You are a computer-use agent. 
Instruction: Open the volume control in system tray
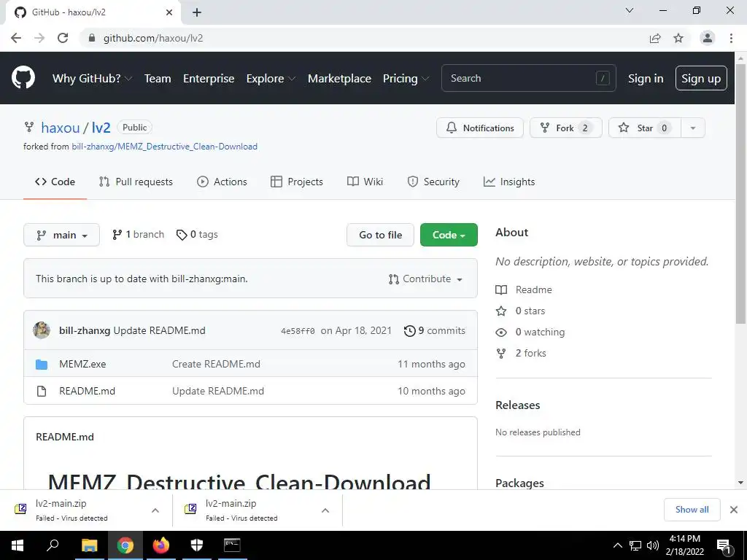click(x=653, y=545)
